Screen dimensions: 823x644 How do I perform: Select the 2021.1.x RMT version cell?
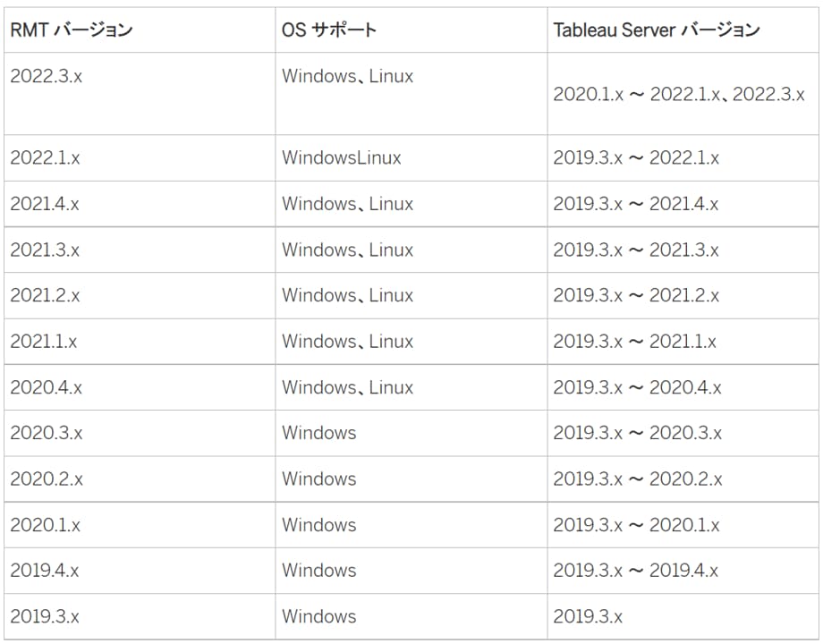(x=140, y=342)
